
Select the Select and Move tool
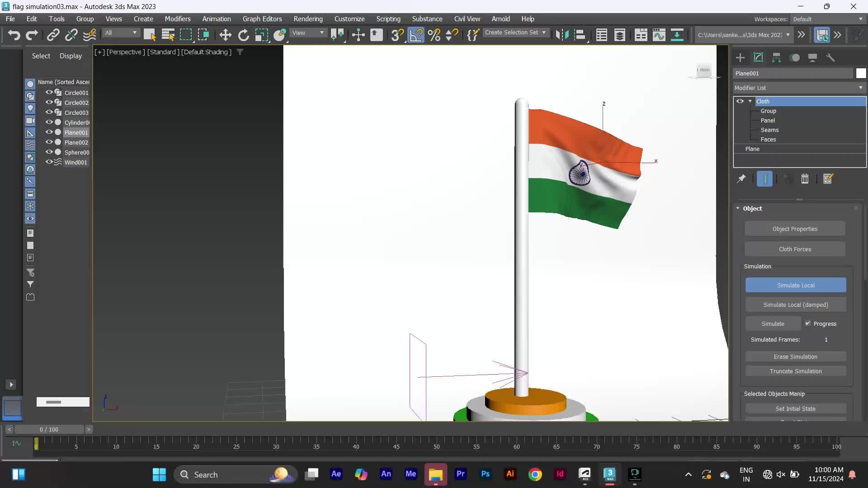[x=225, y=35]
